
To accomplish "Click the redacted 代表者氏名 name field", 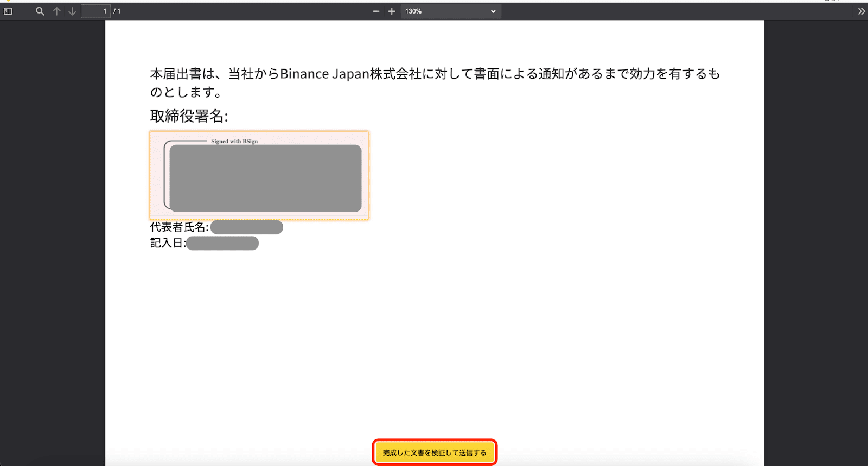I will [x=246, y=227].
